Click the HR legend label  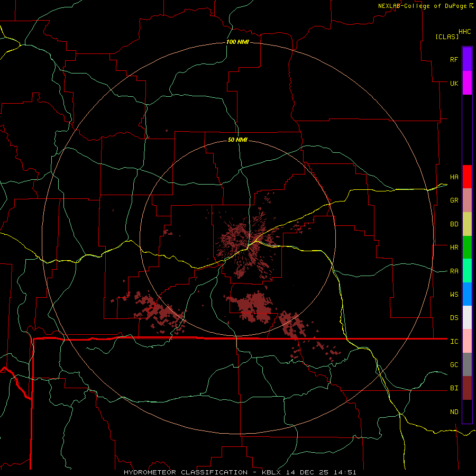(454, 248)
